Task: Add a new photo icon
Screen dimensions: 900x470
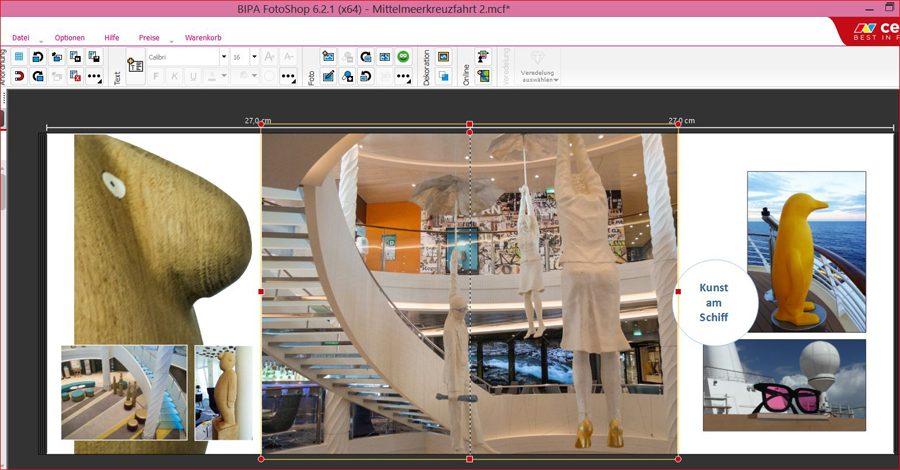Action: [328, 57]
